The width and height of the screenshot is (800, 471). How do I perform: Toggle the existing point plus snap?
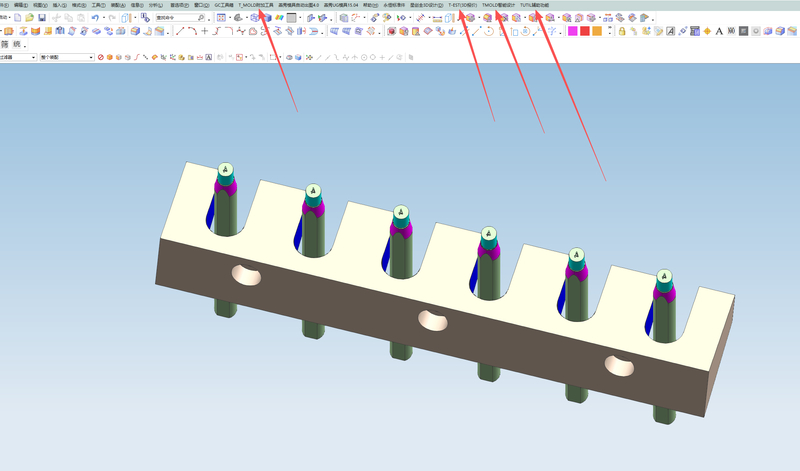(382, 57)
